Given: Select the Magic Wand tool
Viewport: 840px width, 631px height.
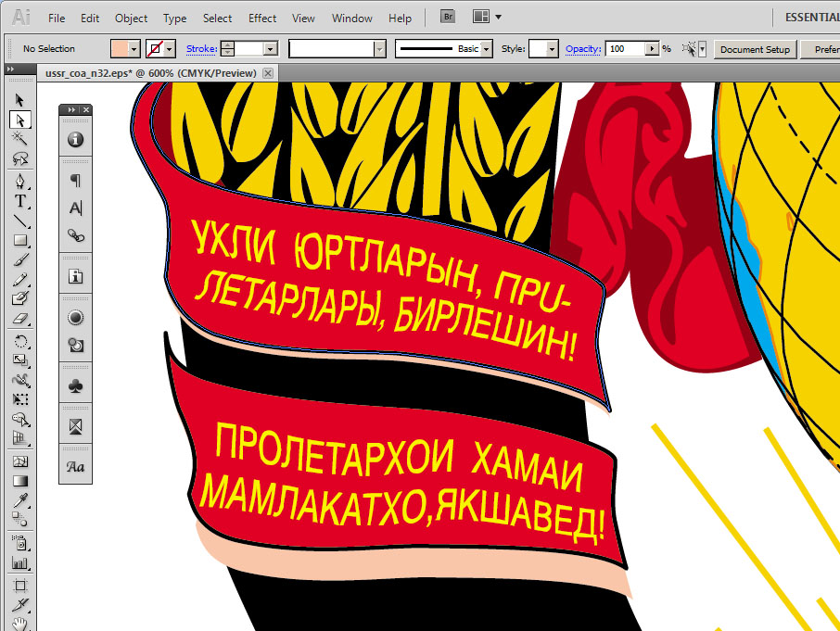Looking at the screenshot, I should tap(19, 139).
